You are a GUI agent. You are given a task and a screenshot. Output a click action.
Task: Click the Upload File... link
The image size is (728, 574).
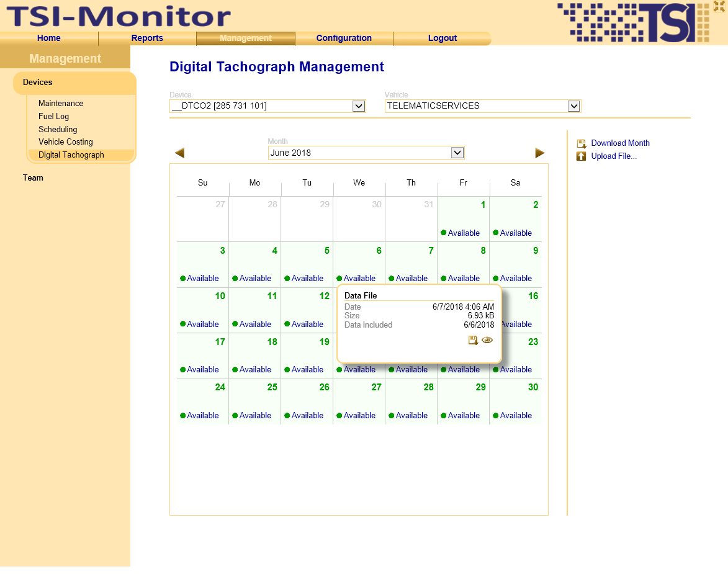click(613, 156)
